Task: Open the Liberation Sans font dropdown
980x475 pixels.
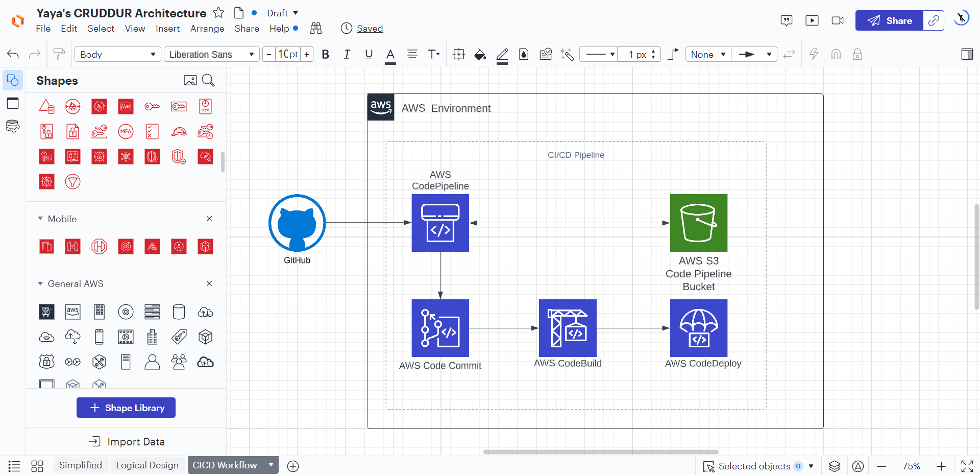Action: pos(212,54)
